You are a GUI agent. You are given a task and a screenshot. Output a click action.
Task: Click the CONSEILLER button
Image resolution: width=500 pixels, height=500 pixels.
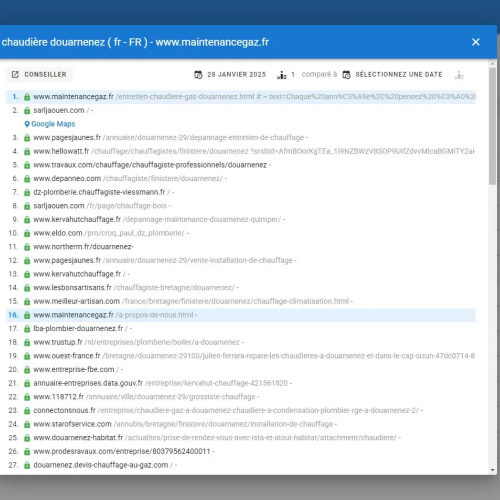point(39,74)
